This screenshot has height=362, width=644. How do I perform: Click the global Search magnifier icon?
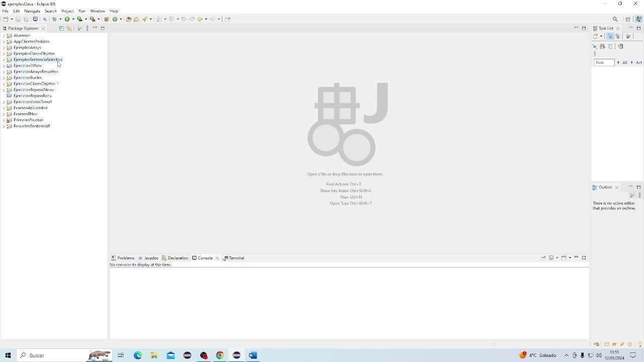pyautogui.click(x=615, y=19)
